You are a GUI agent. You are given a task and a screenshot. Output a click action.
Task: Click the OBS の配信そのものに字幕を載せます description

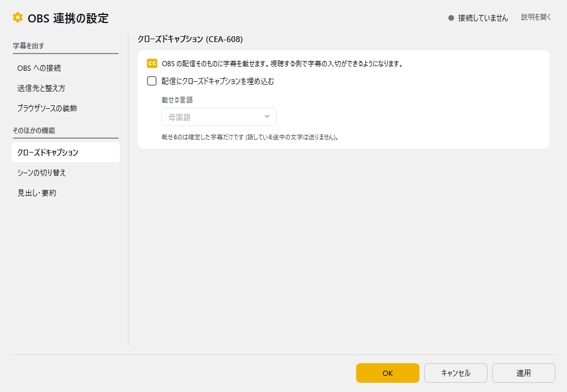[x=282, y=64]
